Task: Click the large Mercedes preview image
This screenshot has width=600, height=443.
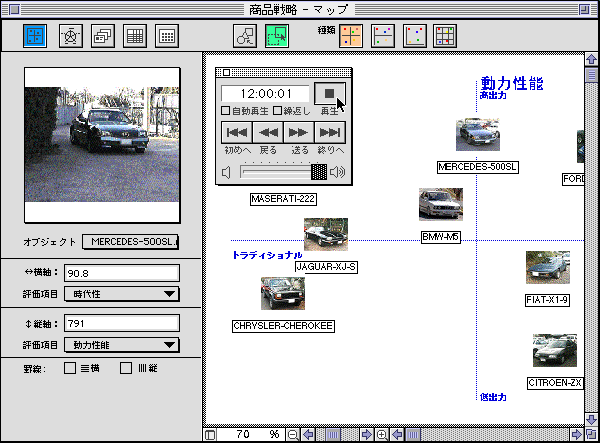Action: click(102, 145)
